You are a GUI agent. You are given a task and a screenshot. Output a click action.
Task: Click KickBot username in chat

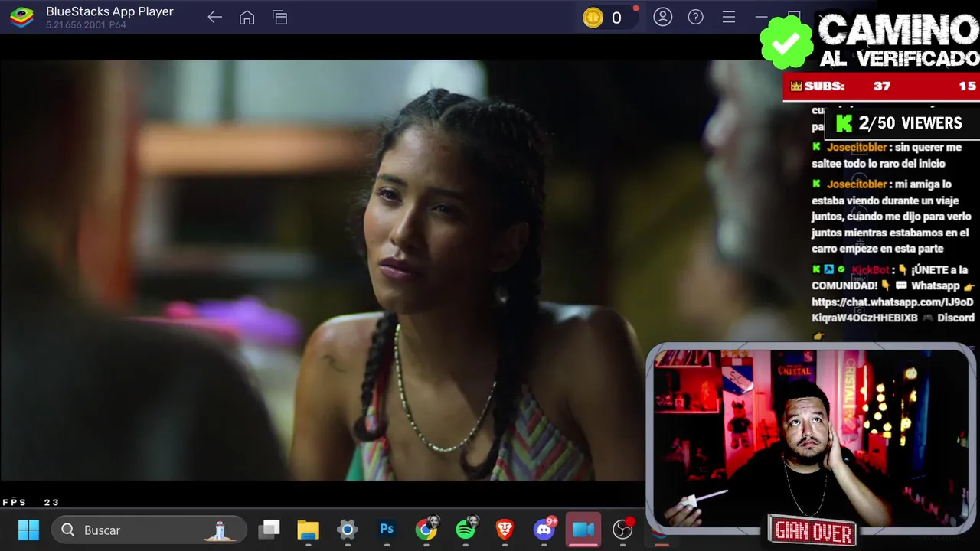(x=871, y=269)
